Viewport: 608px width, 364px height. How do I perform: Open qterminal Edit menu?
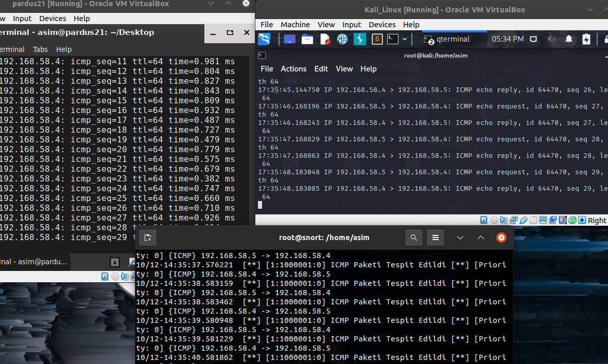click(x=321, y=69)
